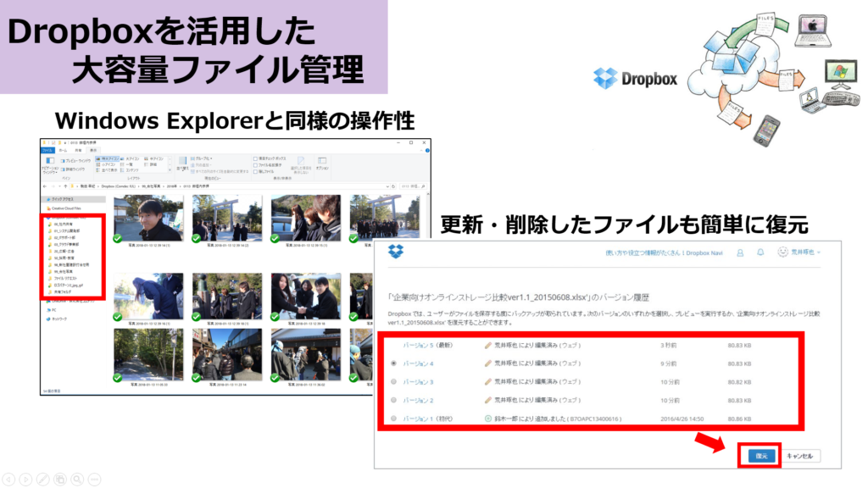Screen dimensions: 868x488
Task: Open the 共有 ribbon tab
Action: [78, 150]
